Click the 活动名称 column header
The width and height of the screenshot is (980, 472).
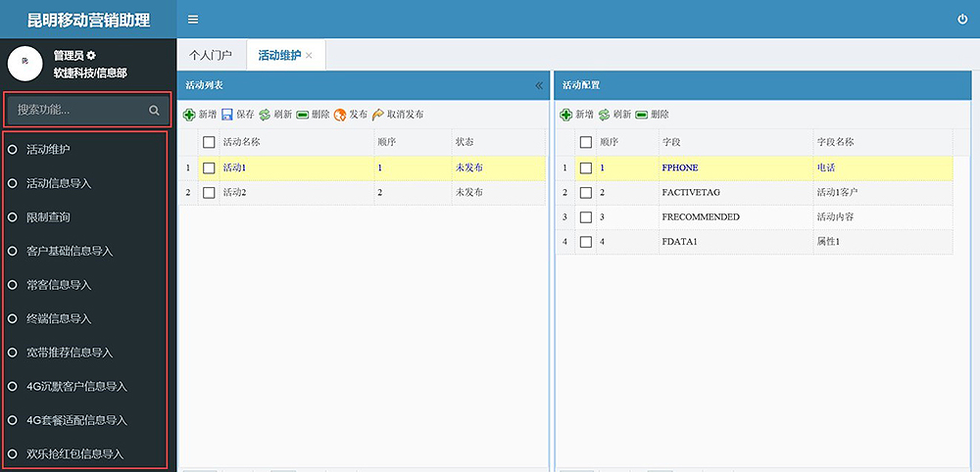click(296, 142)
